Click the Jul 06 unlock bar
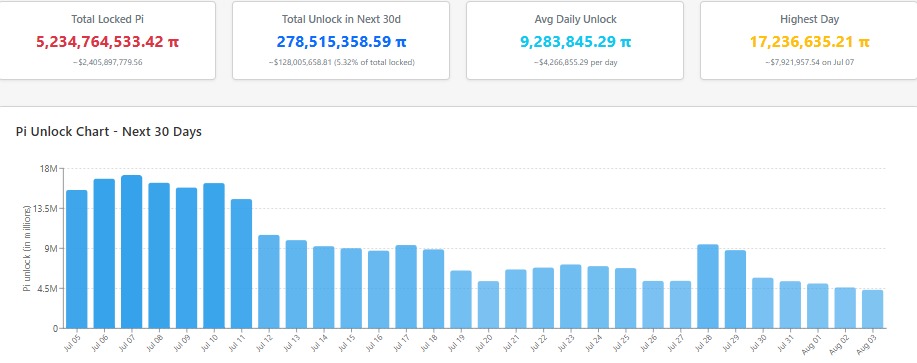The height and width of the screenshot is (363, 917). pyautogui.click(x=104, y=254)
